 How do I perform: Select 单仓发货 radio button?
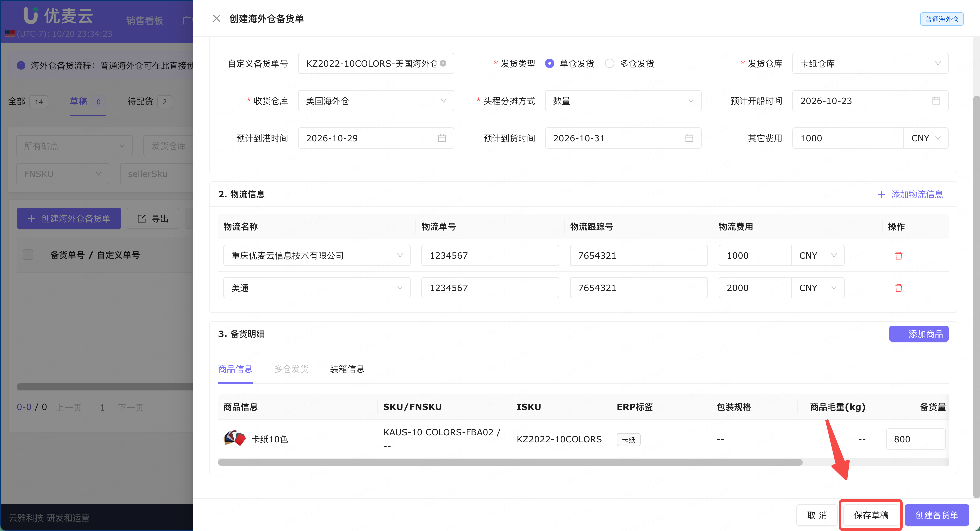point(549,64)
